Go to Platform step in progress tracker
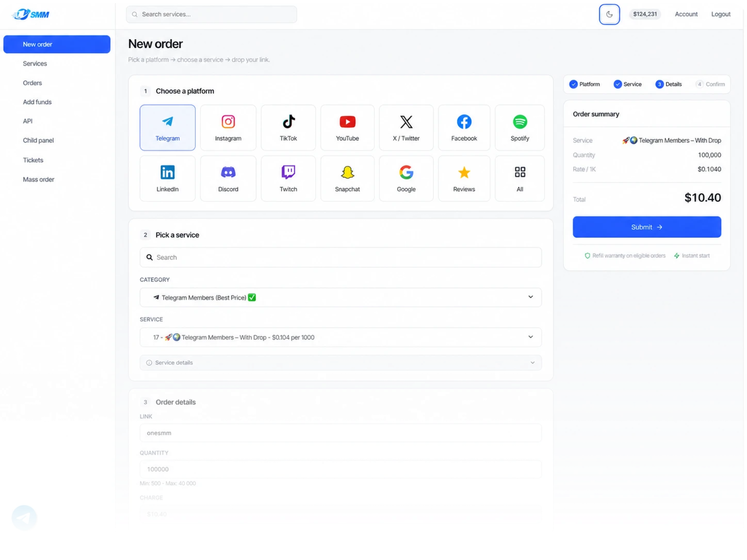Screen dimensions: 747x560 coord(584,84)
